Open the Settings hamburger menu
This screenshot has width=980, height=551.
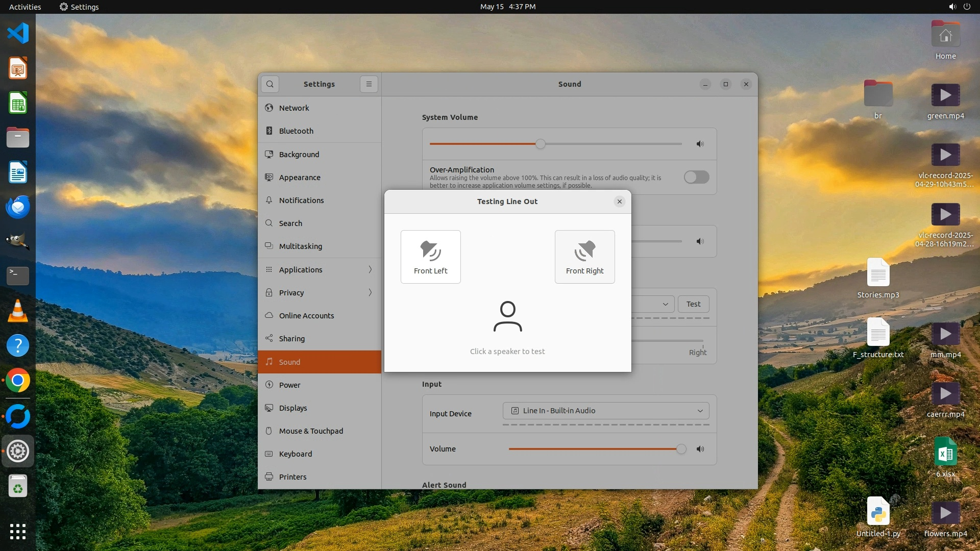(369, 84)
